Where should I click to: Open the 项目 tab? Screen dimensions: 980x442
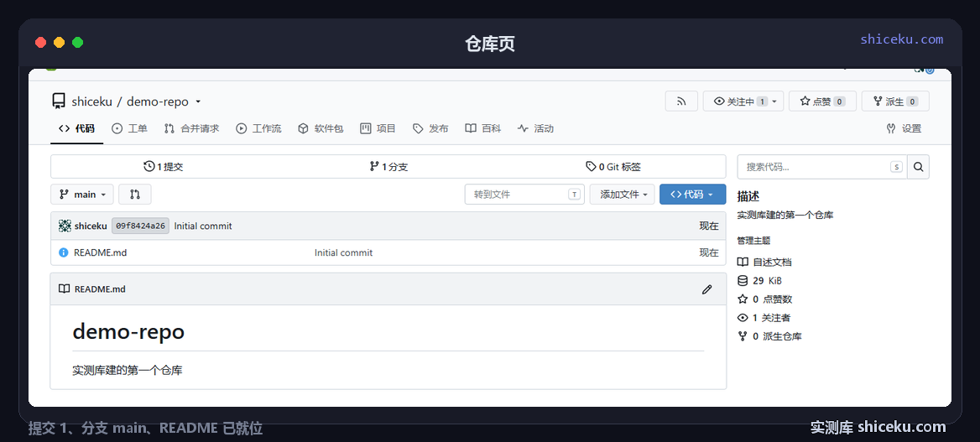(378, 129)
